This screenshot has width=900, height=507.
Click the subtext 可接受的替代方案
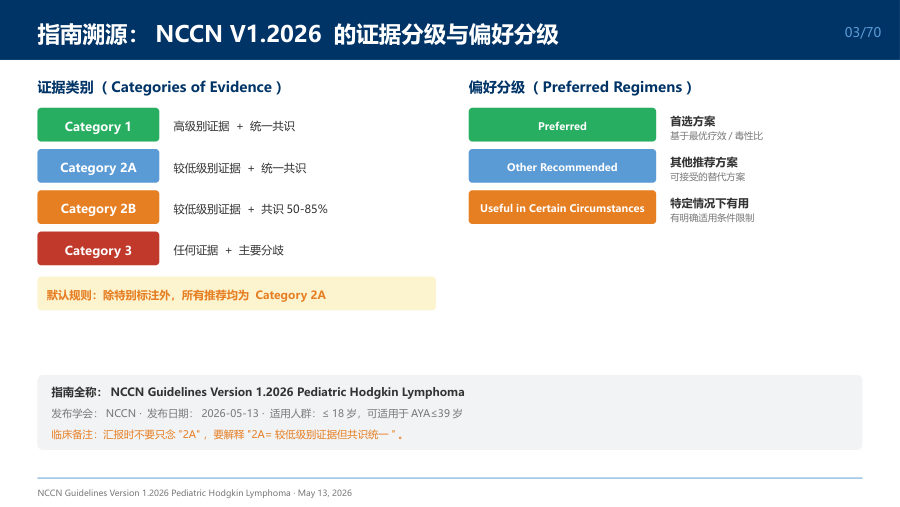[x=707, y=177]
